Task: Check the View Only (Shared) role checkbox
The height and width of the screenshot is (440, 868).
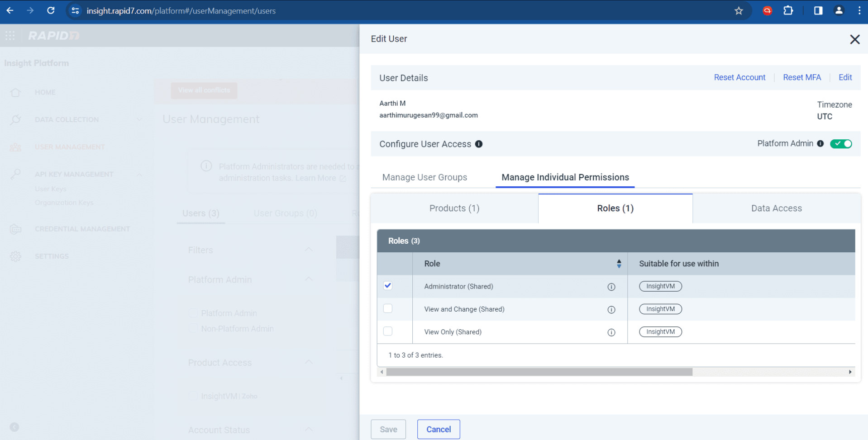Action: pyautogui.click(x=388, y=331)
